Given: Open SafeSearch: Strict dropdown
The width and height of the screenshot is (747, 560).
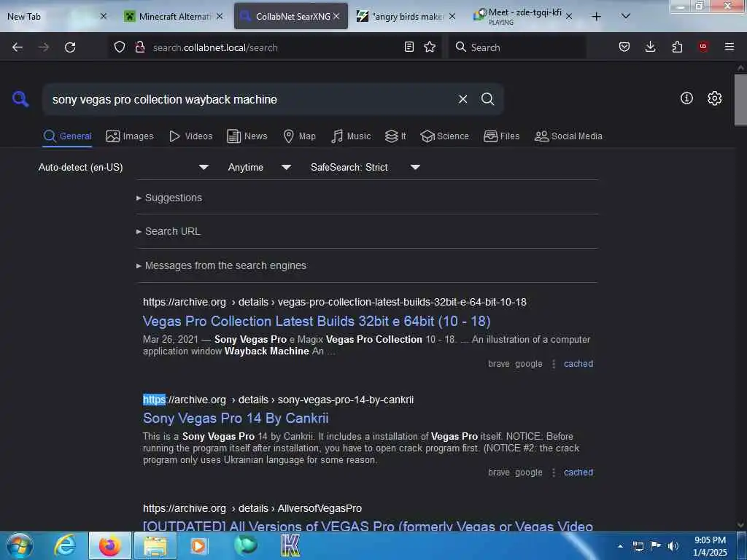Looking at the screenshot, I should point(365,167).
